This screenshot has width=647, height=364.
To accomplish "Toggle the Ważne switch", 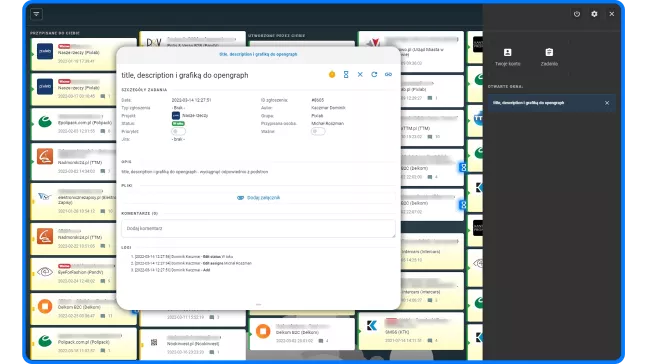I will coord(318,131).
